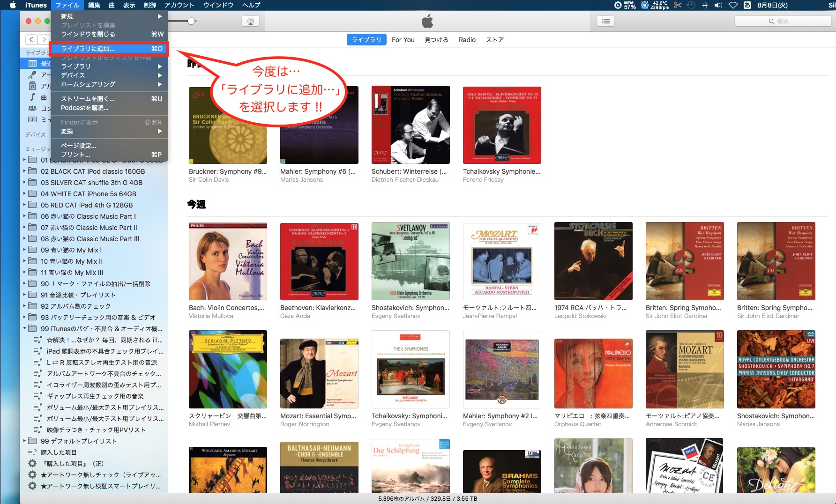Click the gear icon for 『購入した項目』（正）

(x=32, y=463)
